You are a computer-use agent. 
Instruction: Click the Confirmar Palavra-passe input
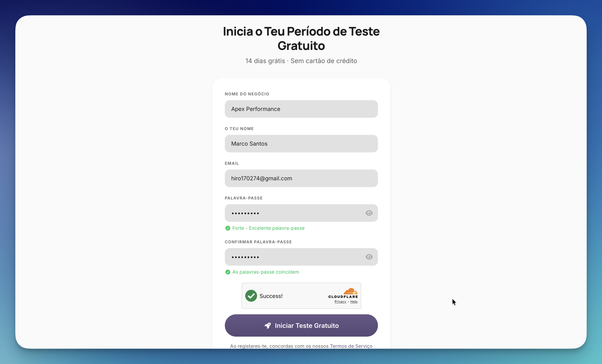point(293,257)
